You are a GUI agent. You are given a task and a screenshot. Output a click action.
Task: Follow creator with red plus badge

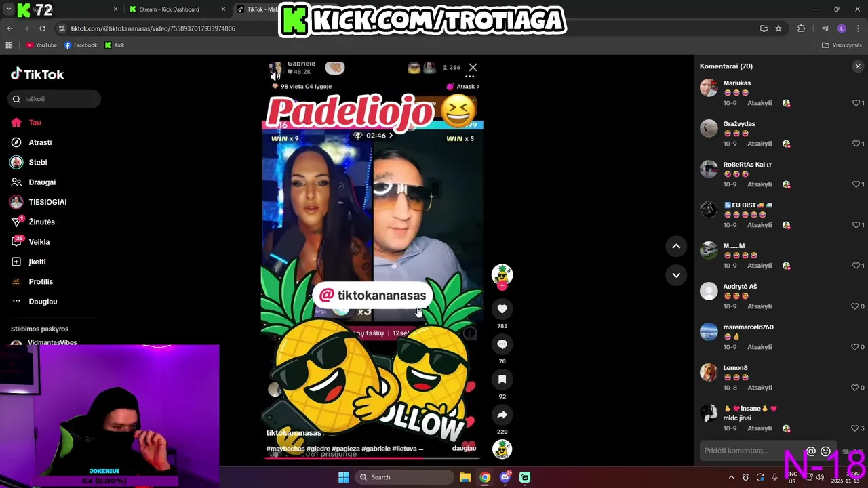pyautogui.click(x=502, y=286)
